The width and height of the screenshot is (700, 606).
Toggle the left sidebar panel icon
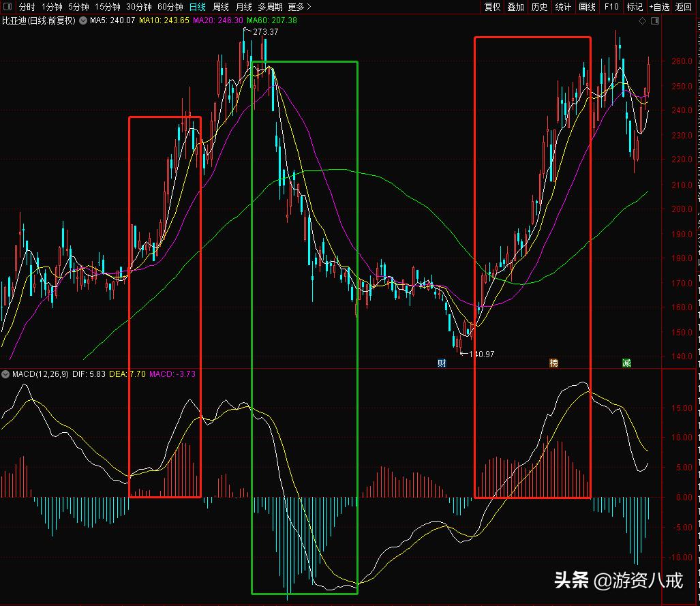point(7,6)
